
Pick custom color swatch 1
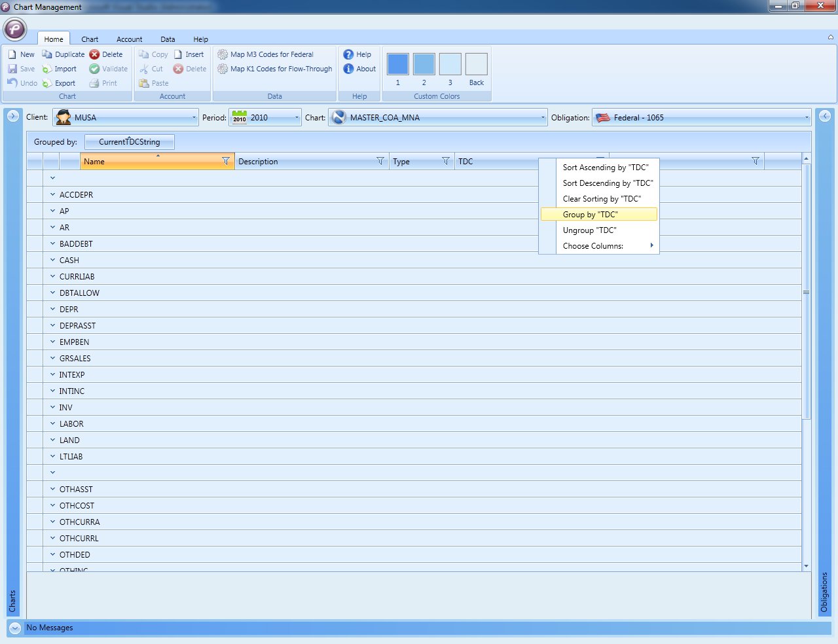pos(397,64)
